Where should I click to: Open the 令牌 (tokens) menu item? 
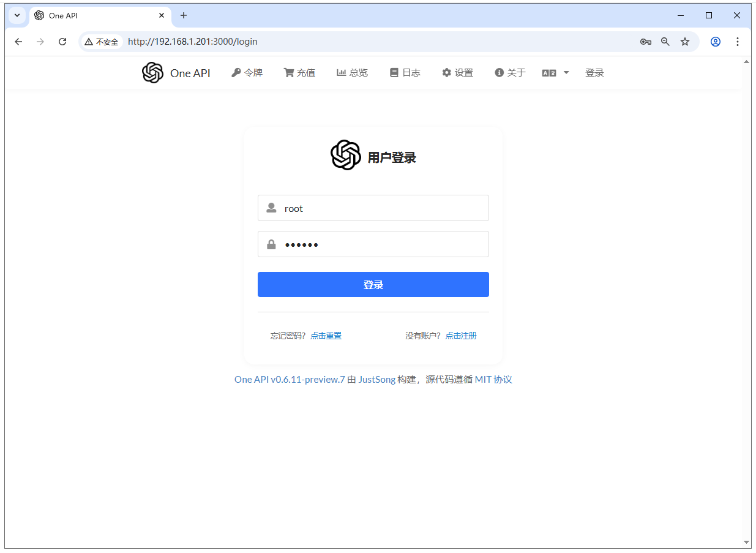[x=247, y=73]
